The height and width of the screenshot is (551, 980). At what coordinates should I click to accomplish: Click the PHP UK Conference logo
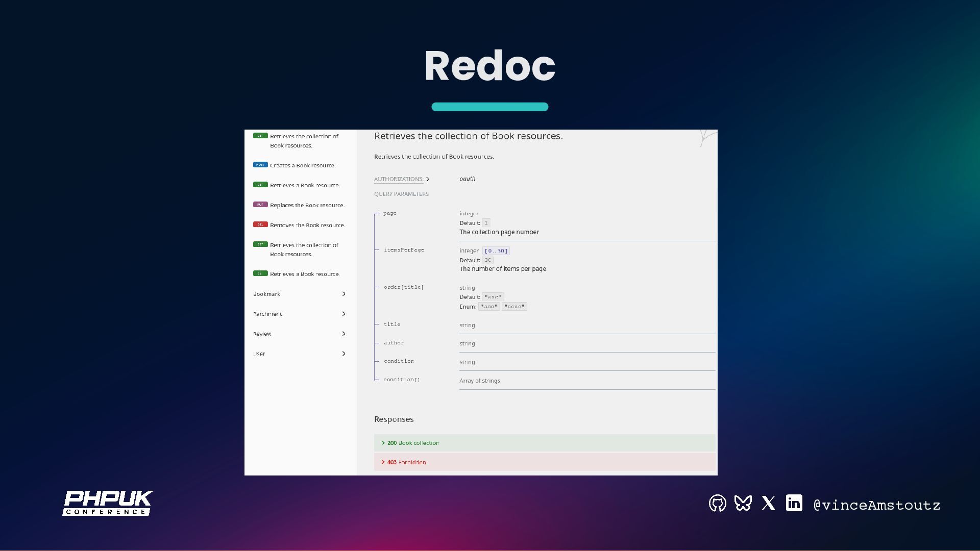108,503
